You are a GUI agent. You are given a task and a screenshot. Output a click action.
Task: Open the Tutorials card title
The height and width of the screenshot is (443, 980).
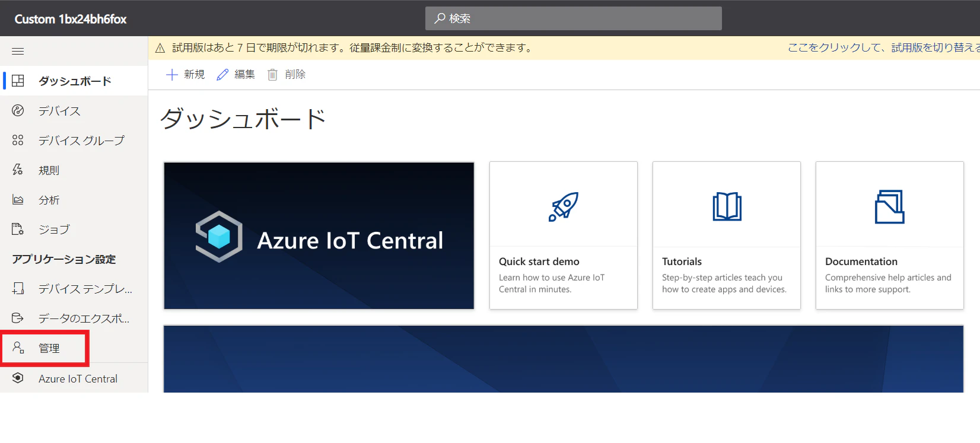(682, 262)
